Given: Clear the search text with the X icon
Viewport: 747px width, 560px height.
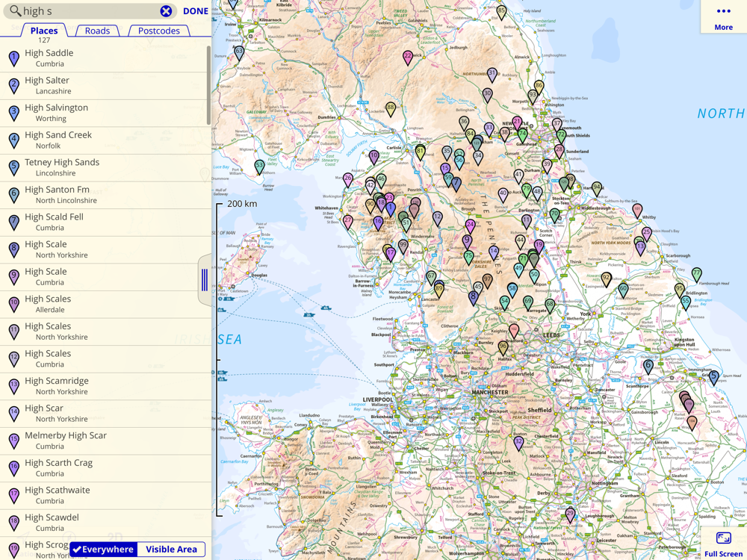Looking at the screenshot, I should coord(166,11).
